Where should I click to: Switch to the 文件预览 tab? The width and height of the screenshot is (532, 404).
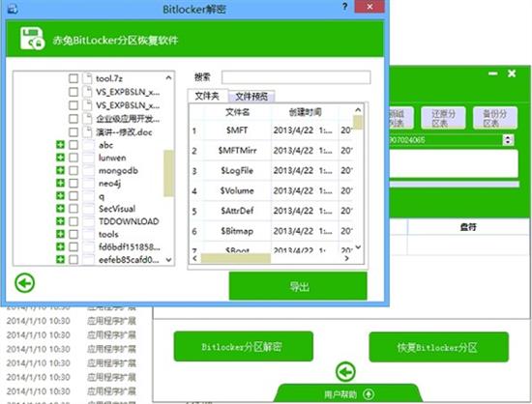pyautogui.click(x=251, y=97)
